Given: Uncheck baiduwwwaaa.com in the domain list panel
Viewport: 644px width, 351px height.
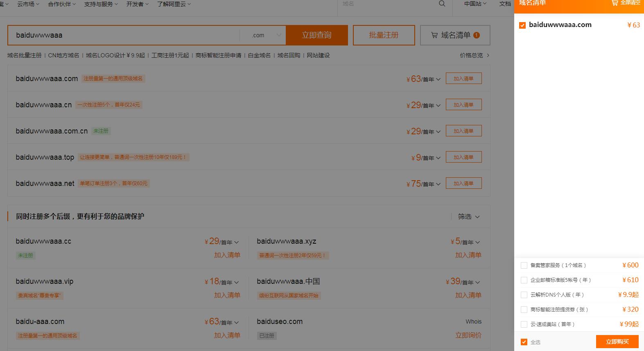Looking at the screenshot, I should [x=522, y=25].
